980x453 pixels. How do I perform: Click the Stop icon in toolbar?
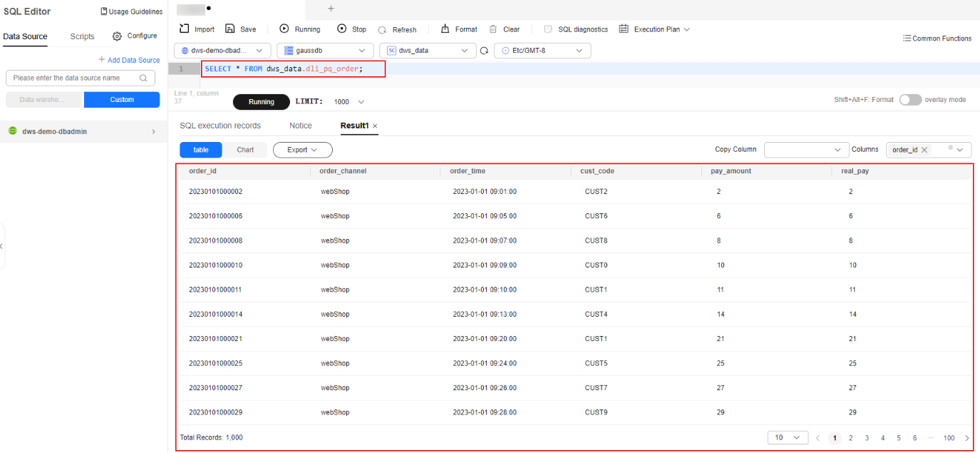pos(342,29)
